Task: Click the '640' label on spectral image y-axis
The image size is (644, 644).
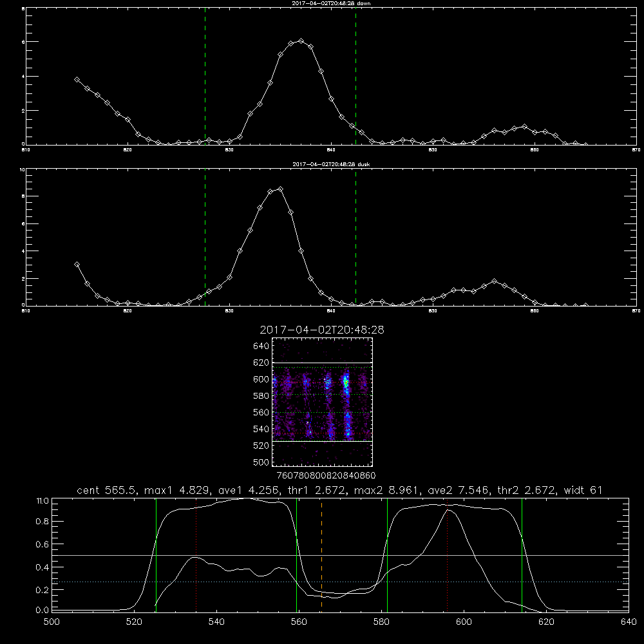Action: (261, 346)
